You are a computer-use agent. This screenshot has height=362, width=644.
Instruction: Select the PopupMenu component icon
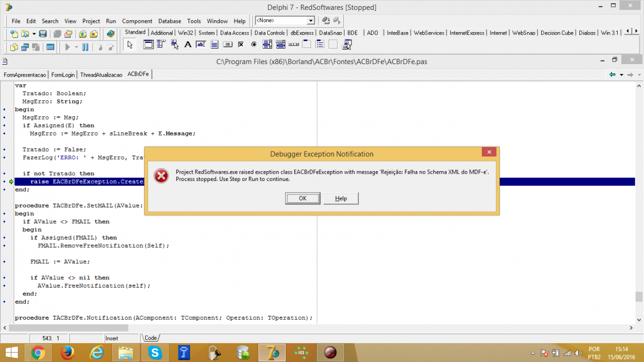175,44
